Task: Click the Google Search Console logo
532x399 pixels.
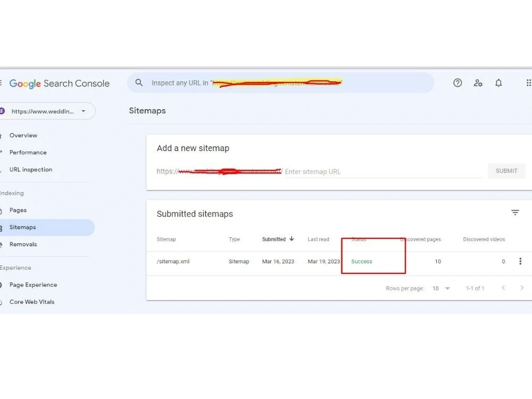Action: 60,84
